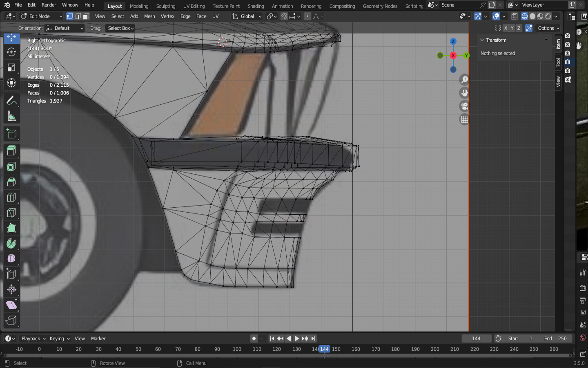The height and width of the screenshot is (368, 588).
Task: Toggle auto keying record button
Action: click(x=254, y=339)
